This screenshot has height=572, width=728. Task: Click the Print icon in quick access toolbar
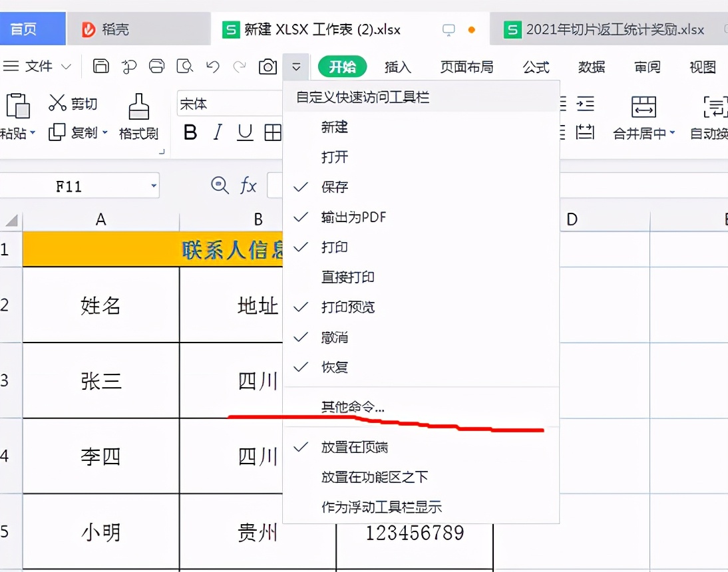(156, 67)
